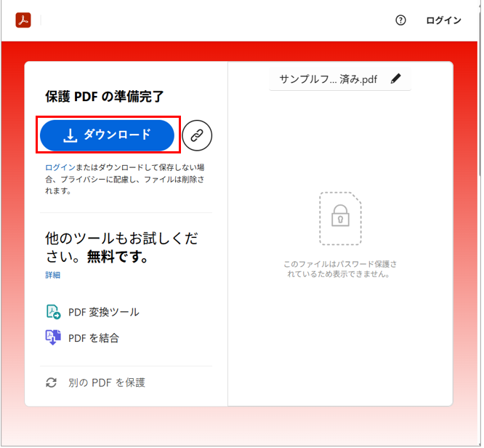Image resolution: width=484 pixels, height=448 pixels.
Task: Click the PDF を結合 icon
Action: [x=53, y=337]
